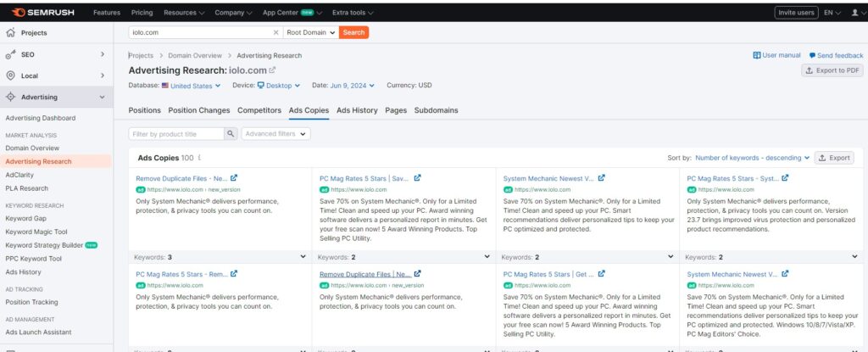Click Features in top navigation
The height and width of the screenshot is (352, 868).
pyautogui.click(x=107, y=12)
